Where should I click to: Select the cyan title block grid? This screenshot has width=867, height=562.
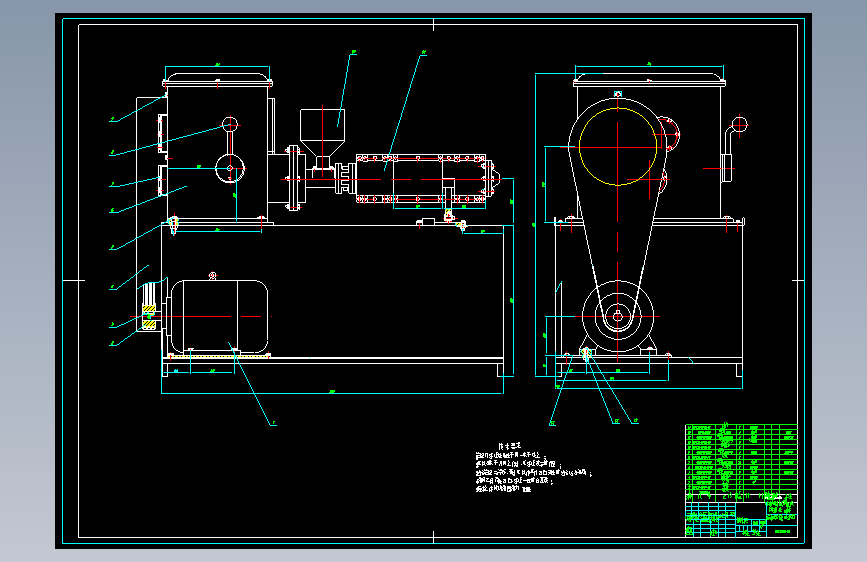(741, 519)
